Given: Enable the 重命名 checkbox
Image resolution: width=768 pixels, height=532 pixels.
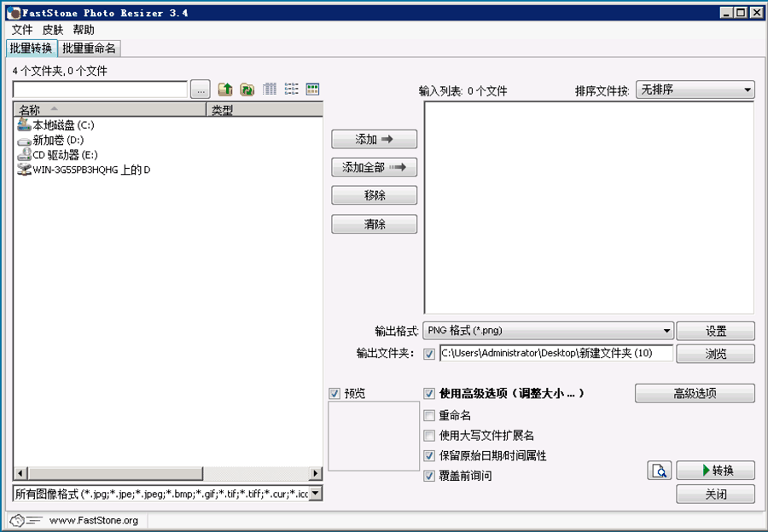Looking at the screenshot, I should [x=429, y=415].
